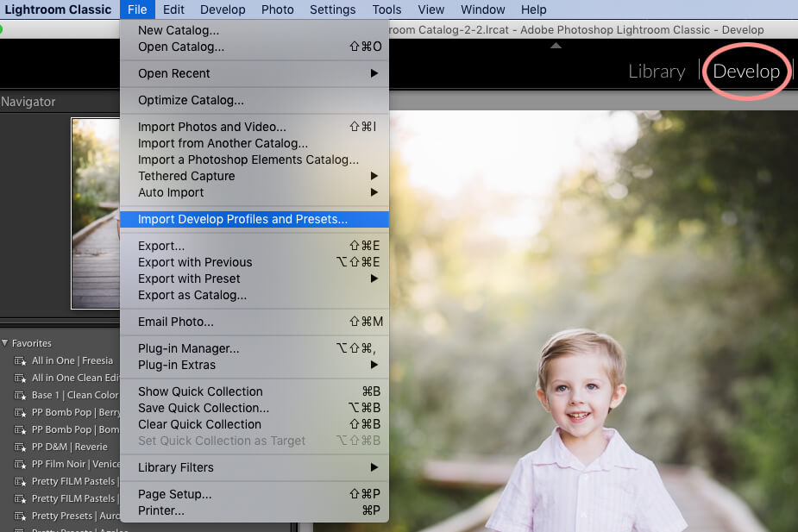Click the "Base 1 | Clean Color" preset icon
The image size is (798, 532).
19,395
